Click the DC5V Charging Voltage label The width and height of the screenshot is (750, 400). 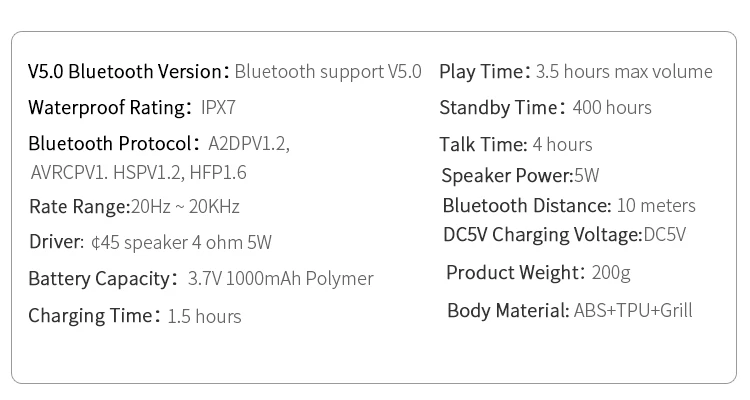tap(543, 234)
